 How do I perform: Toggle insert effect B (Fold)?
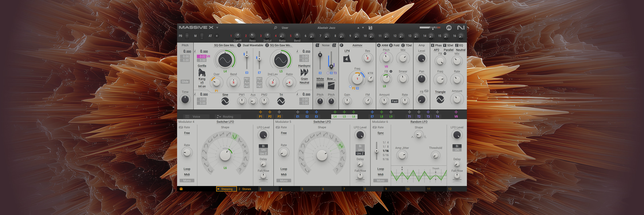[x=391, y=45]
